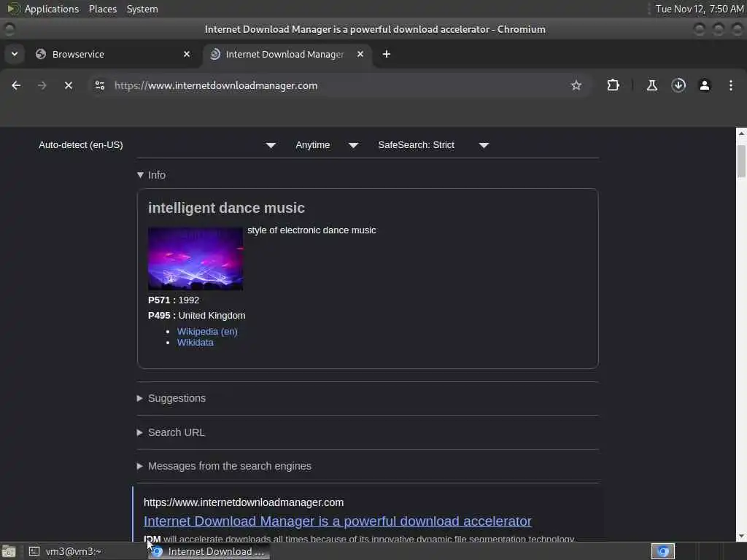Close the Internet Download Manager tab
This screenshot has width=747, height=560.
360,54
